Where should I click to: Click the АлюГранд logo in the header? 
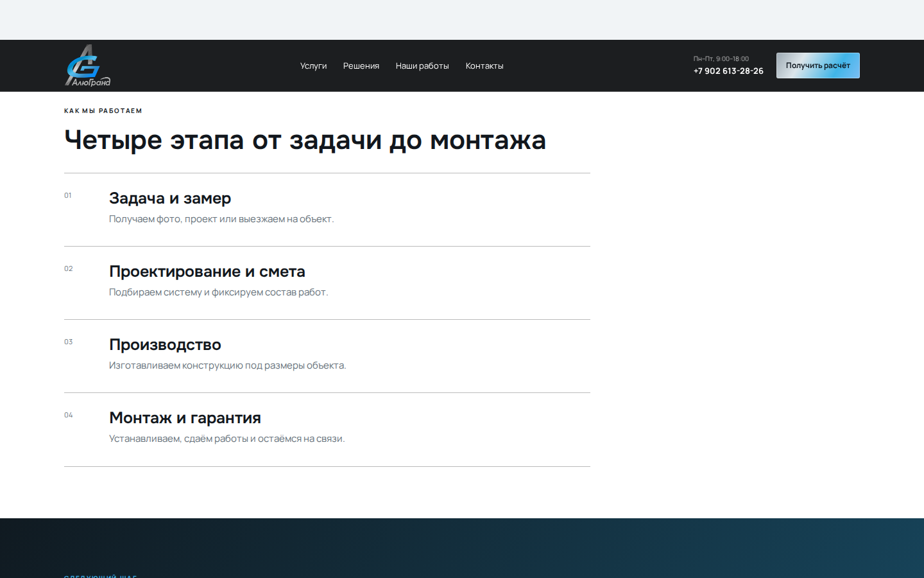(87, 66)
